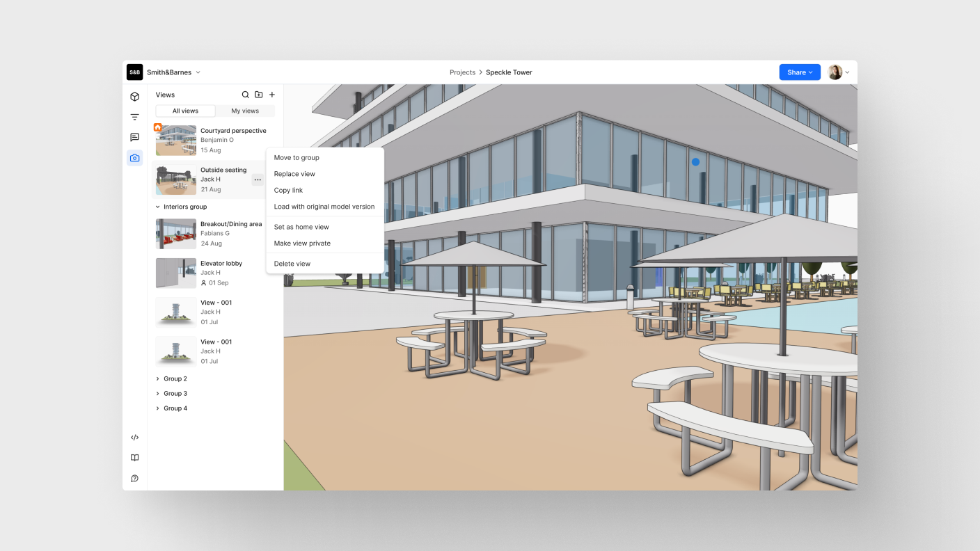Screen dimensions: 980x551
Task: Navigate to Projects via the breadcrumb
Action: coord(462,72)
